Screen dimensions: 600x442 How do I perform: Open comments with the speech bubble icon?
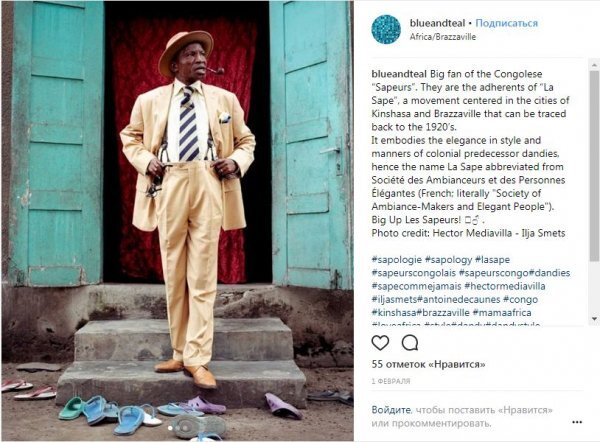(x=409, y=343)
